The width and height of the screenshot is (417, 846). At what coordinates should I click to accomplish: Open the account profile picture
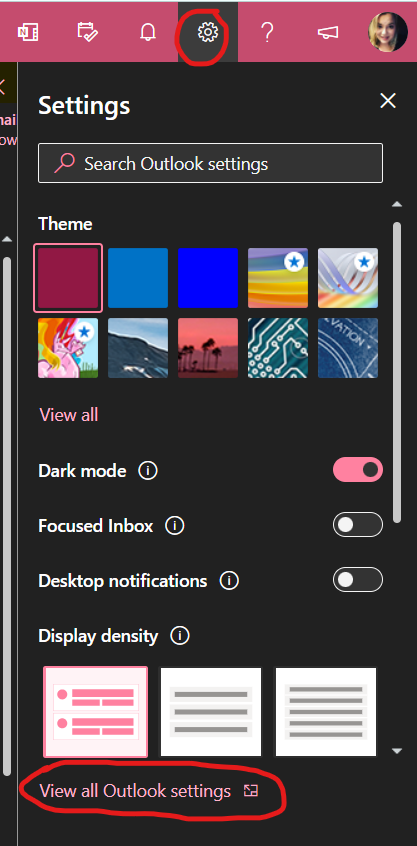[x=388, y=32]
